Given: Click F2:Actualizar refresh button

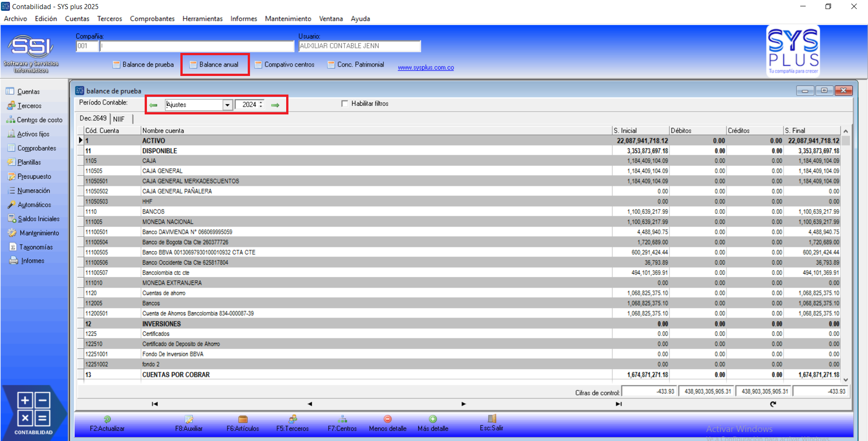Looking at the screenshot, I should click(107, 424).
